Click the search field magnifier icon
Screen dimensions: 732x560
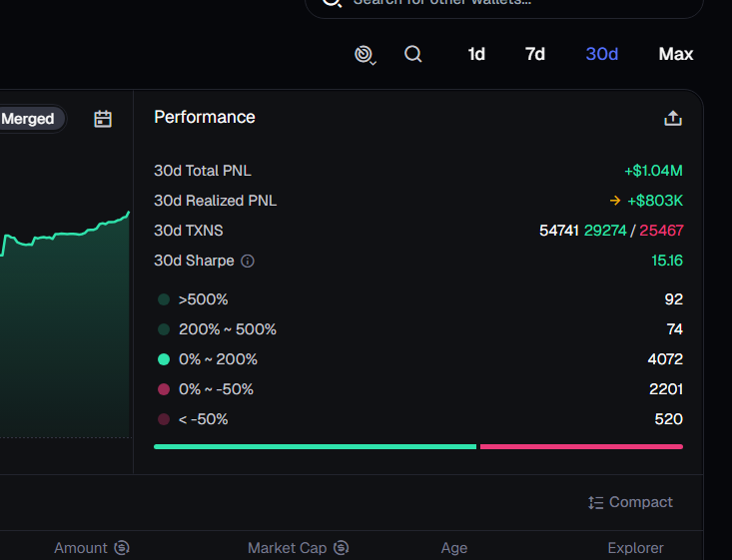click(x=332, y=2)
